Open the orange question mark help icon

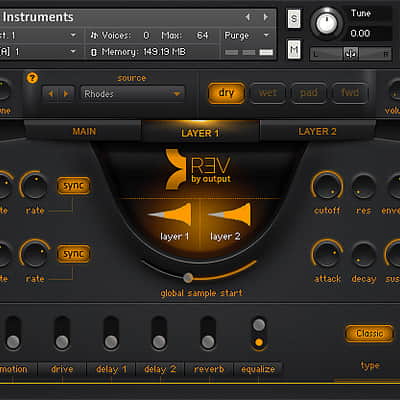click(x=32, y=78)
